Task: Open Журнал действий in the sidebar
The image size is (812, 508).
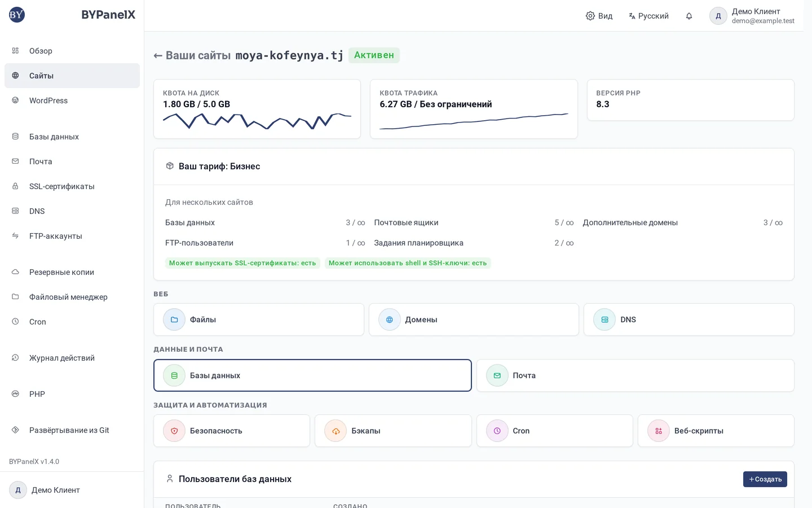Action: (72, 358)
